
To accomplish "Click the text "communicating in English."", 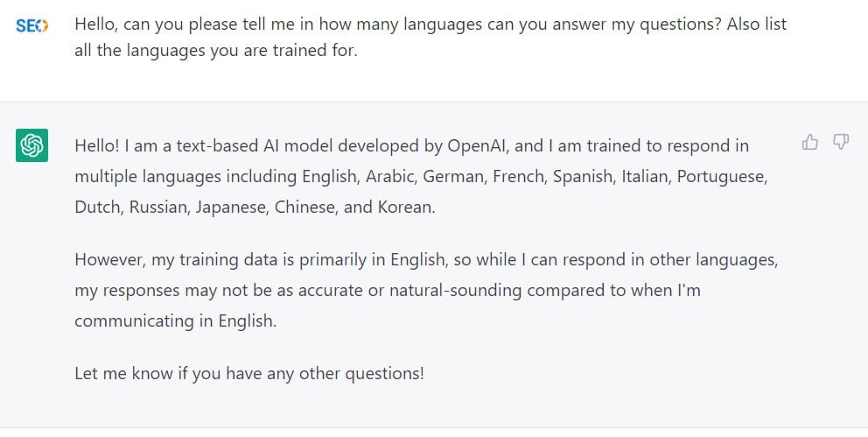I will [176, 321].
